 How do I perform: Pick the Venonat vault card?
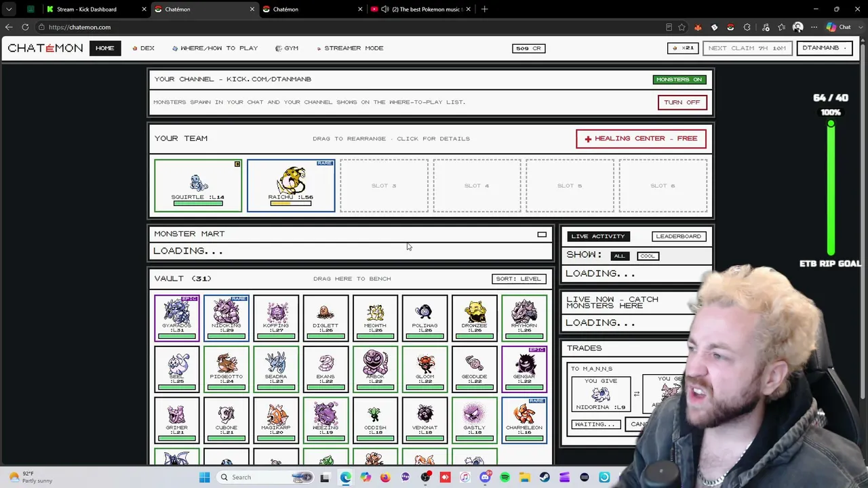click(425, 420)
